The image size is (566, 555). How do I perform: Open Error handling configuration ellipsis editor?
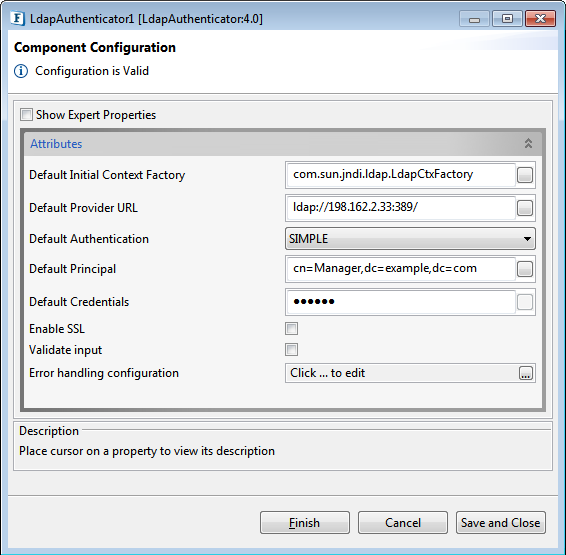tap(526, 373)
